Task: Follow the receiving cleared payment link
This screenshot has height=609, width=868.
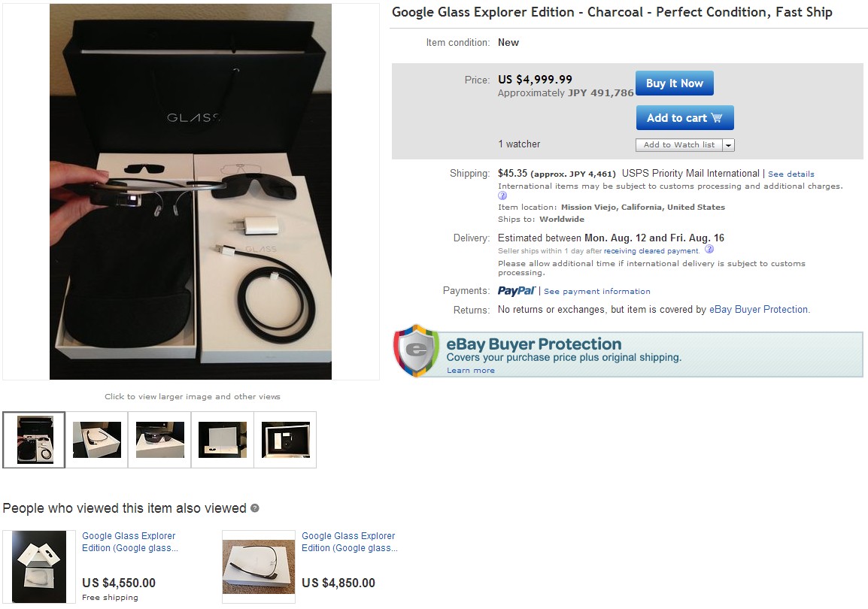Action: point(651,251)
